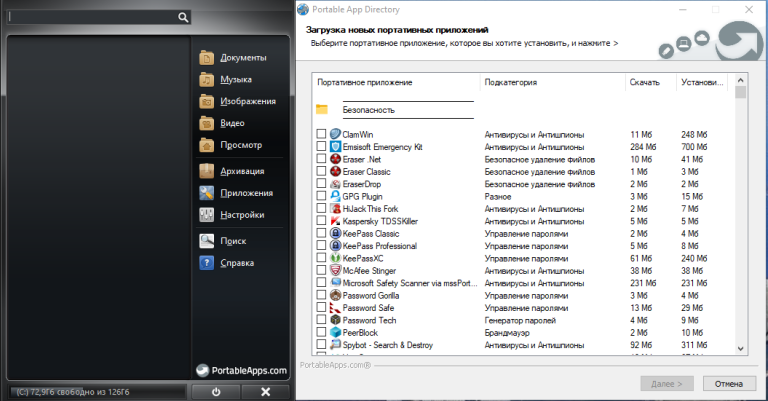The image size is (768, 401).
Task: Click the PeerBlock cube icon
Action: [x=335, y=332]
